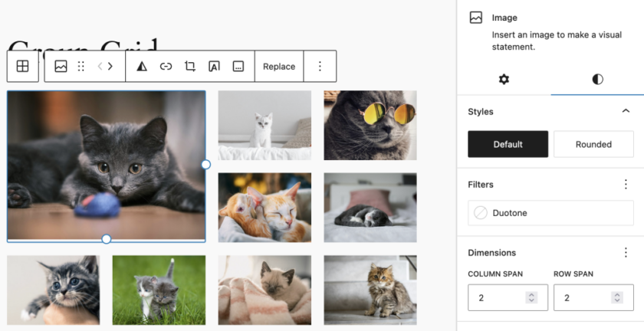Apply duotone filter from the toolbar triangle icon

142,67
